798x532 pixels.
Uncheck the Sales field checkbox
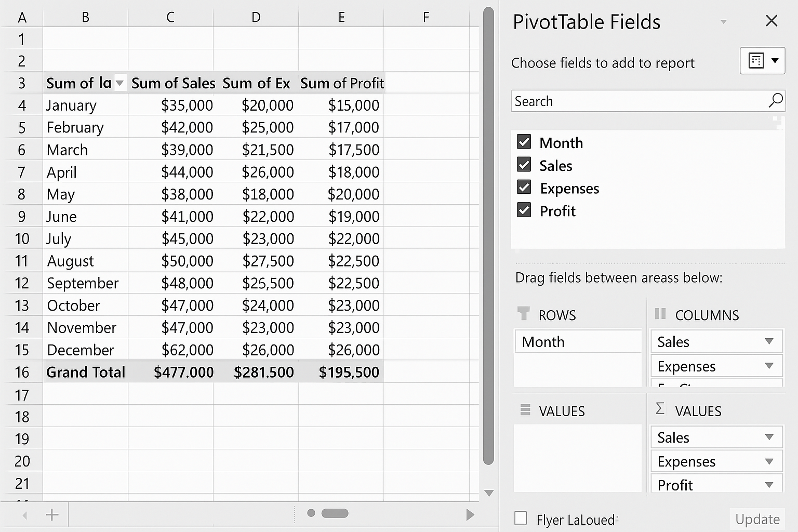(524, 165)
